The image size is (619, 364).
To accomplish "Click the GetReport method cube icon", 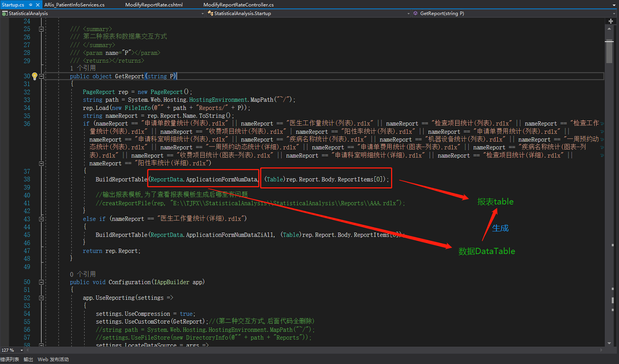I will 415,14.
